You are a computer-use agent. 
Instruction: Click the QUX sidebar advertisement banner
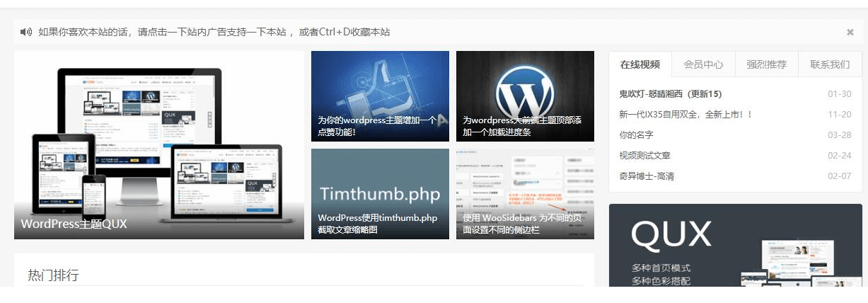tap(736, 246)
